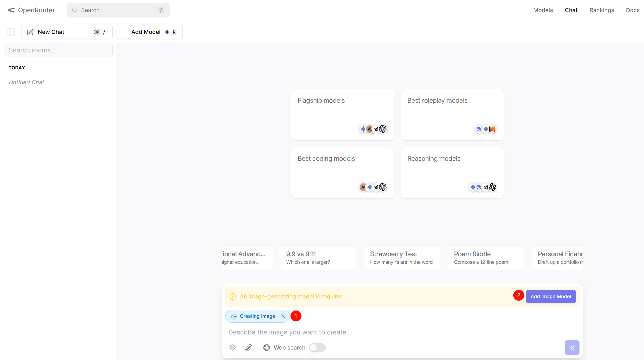644x360 pixels.
Task: Remove the Creating Image chip
Action: tap(283, 316)
